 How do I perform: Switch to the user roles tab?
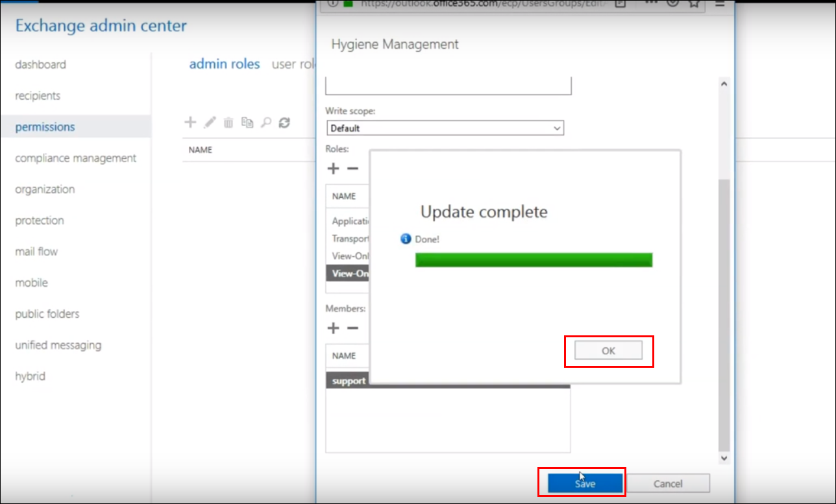coord(293,64)
